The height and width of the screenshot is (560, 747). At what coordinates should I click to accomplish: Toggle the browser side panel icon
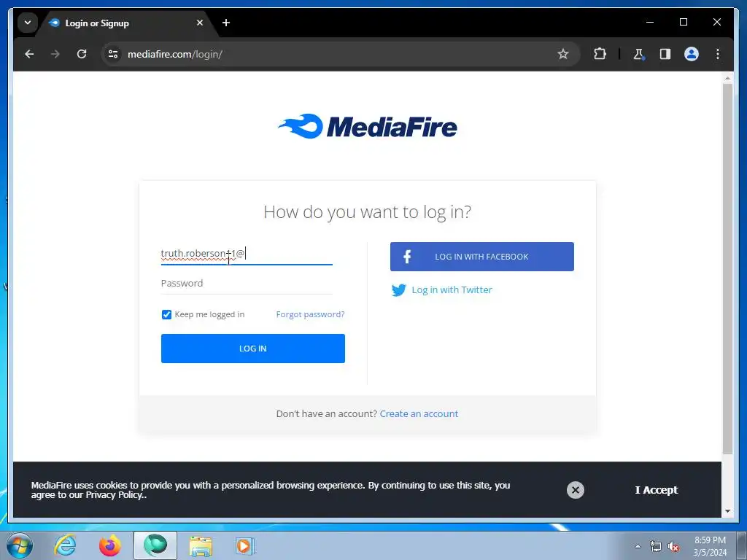tap(665, 54)
